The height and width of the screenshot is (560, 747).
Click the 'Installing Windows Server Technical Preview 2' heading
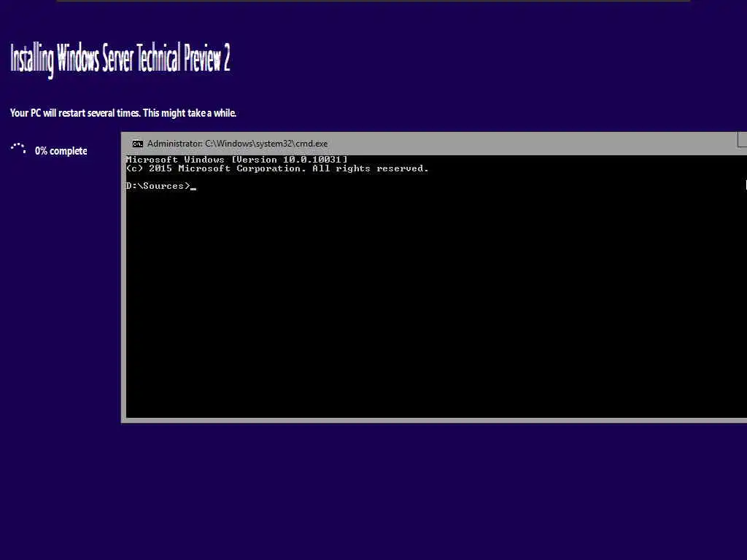point(120,58)
